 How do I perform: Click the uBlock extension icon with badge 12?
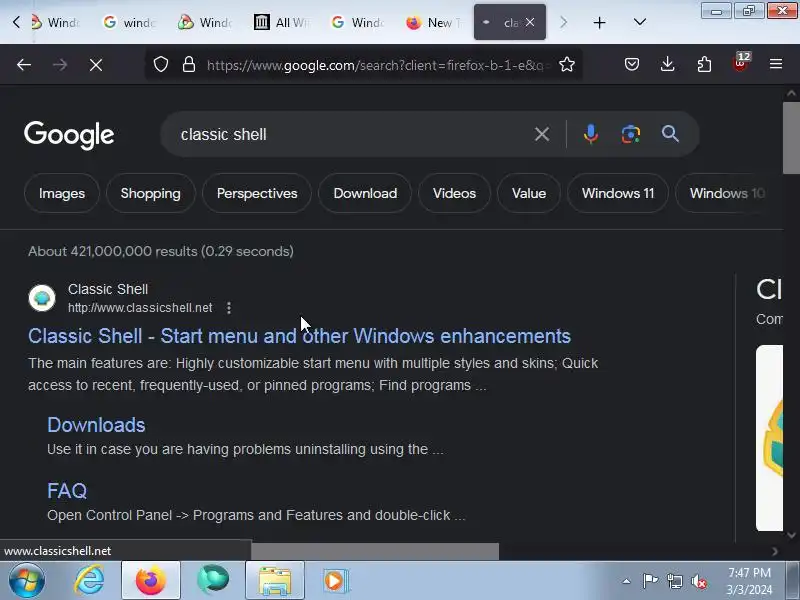[x=741, y=63]
